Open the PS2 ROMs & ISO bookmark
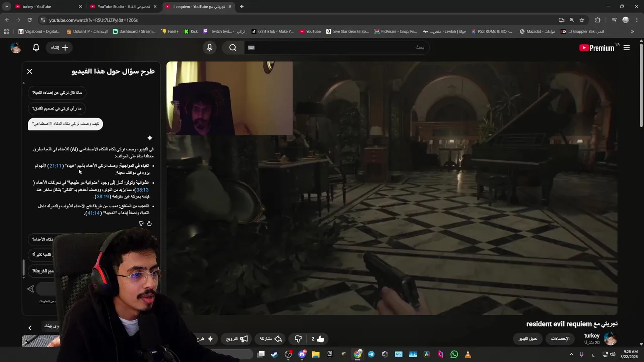 coord(491,31)
